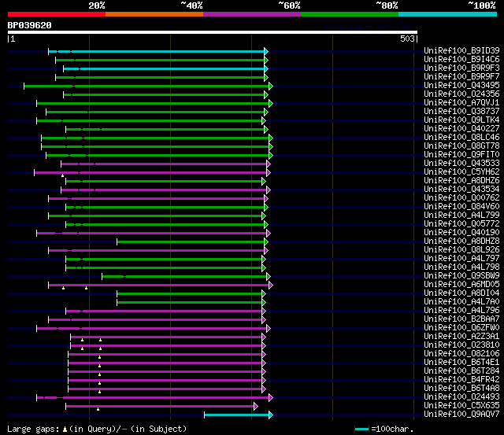Open the UniRef100_B6T284 sequence label
Screen dimensions: 504x435
click(x=461, y=371)
